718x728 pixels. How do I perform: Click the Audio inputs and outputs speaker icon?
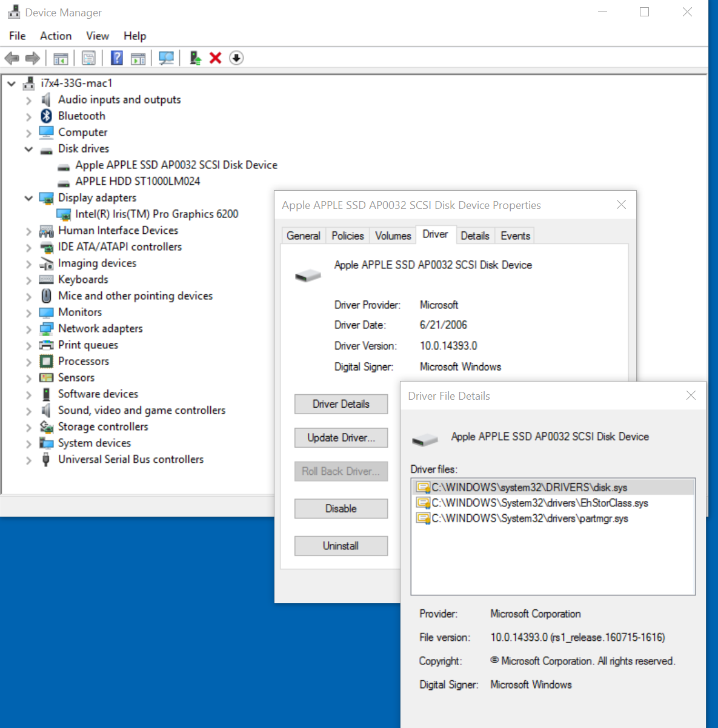46,99
